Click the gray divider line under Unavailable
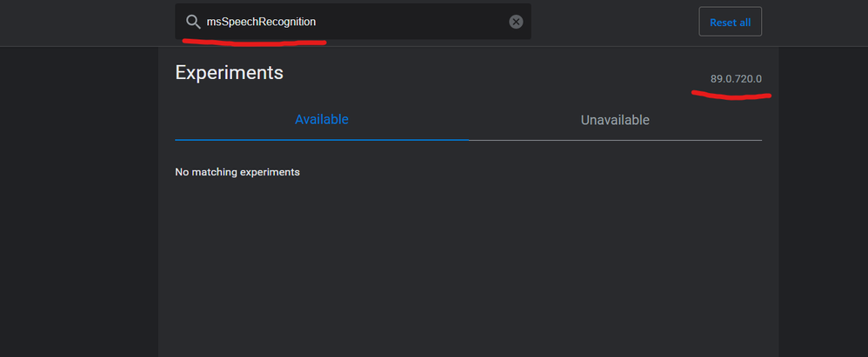Screen dimensions: 868x357 pyautogui.click(x=615, y=140)
